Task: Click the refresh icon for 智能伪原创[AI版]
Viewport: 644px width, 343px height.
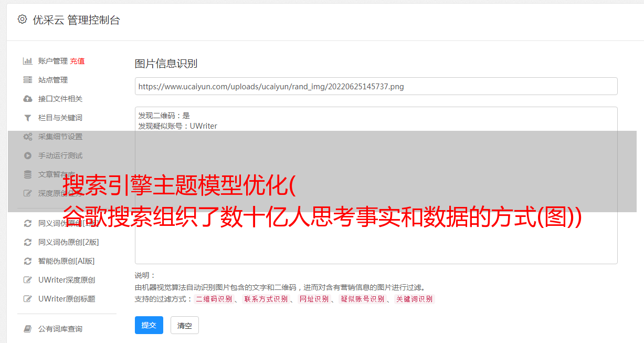Action: coord(28,261)
